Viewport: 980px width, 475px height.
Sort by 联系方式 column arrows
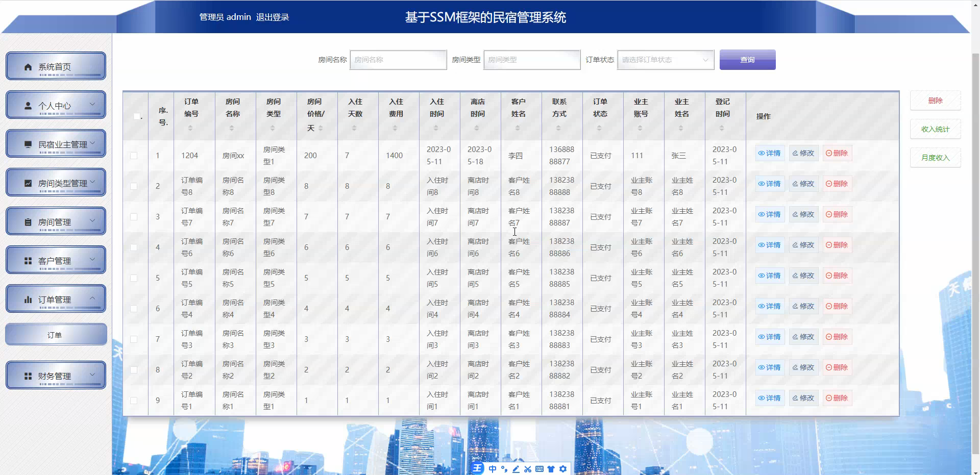point(558,128)
